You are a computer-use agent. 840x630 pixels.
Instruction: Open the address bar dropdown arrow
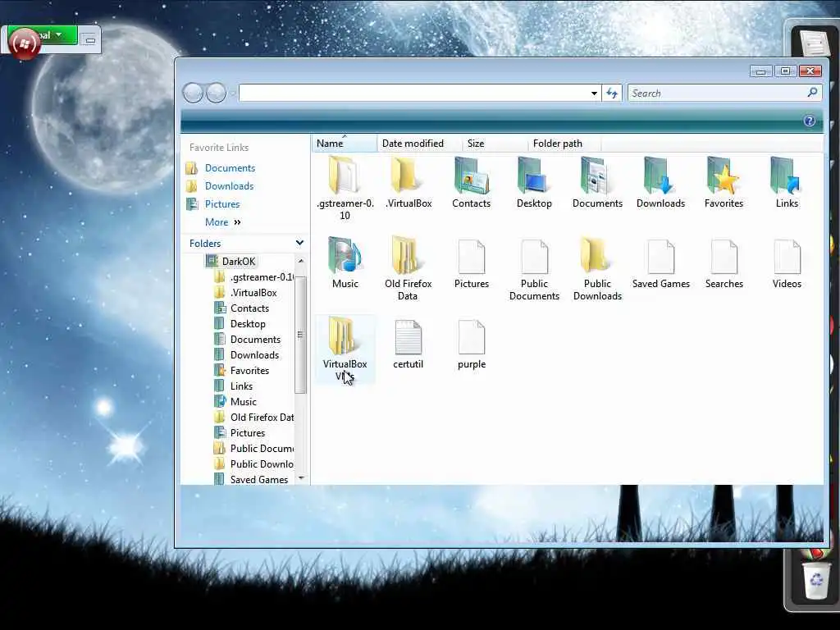pyautogui.click(x=594, y=94)
